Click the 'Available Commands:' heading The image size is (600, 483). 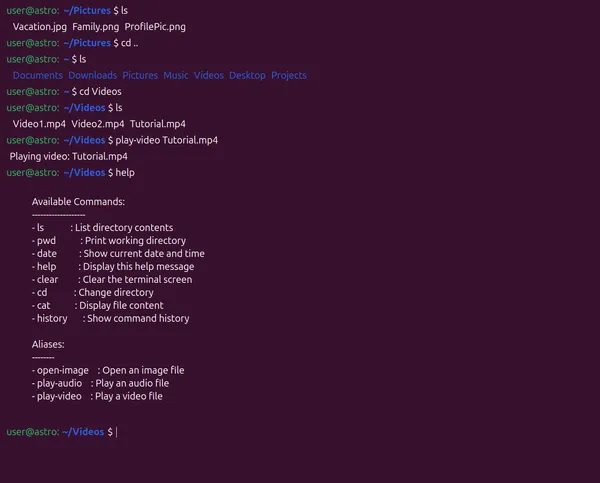[78, 202]
